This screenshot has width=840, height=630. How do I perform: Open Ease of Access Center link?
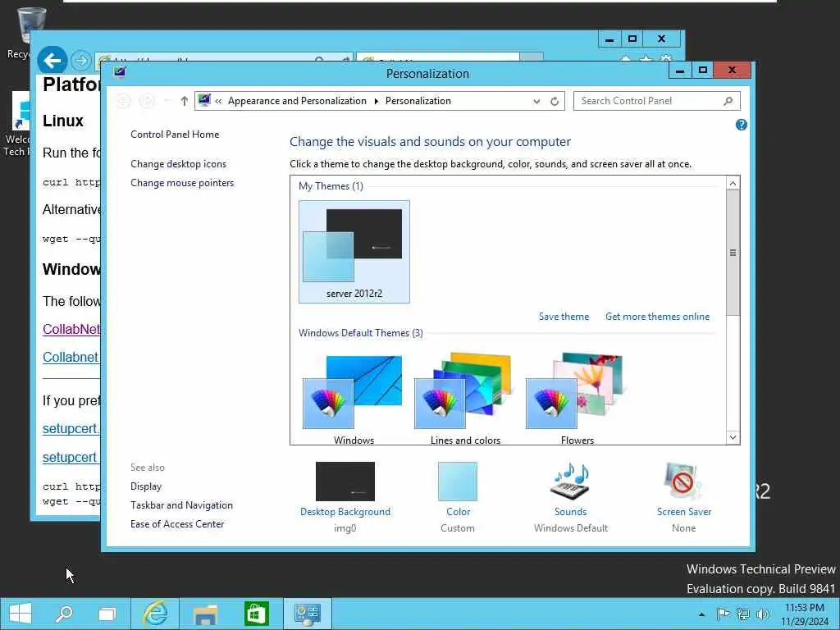(x=177, y=524)
